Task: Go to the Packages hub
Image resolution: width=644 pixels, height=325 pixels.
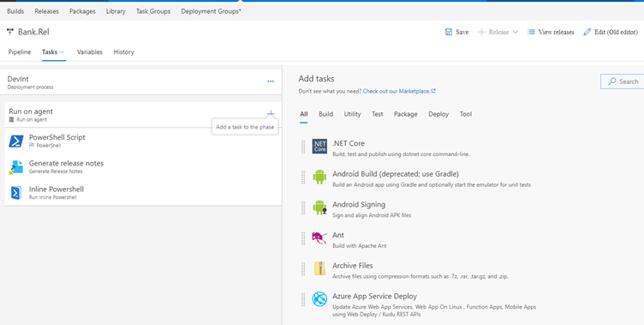Action: 82,11
